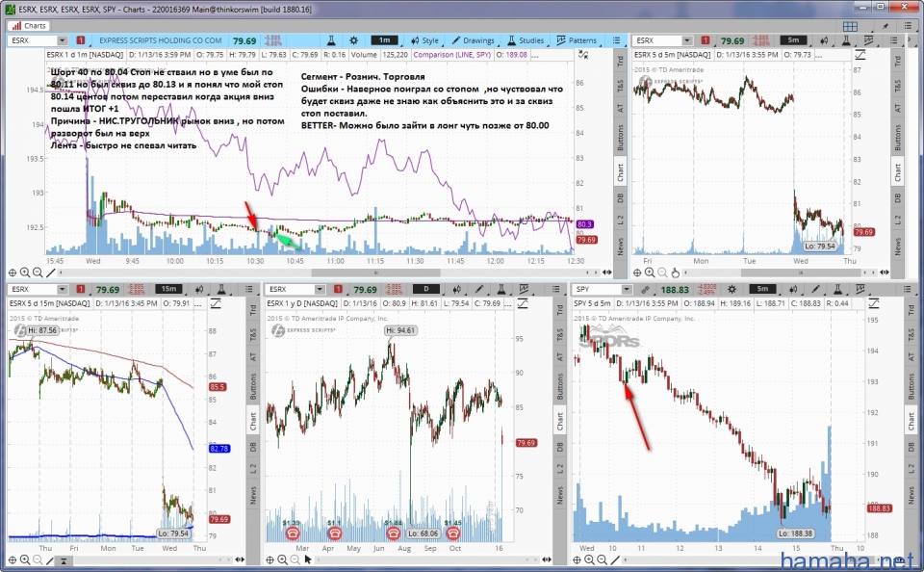
Task: Click the SPY symbol input field
Action: (x=598, y=289)
